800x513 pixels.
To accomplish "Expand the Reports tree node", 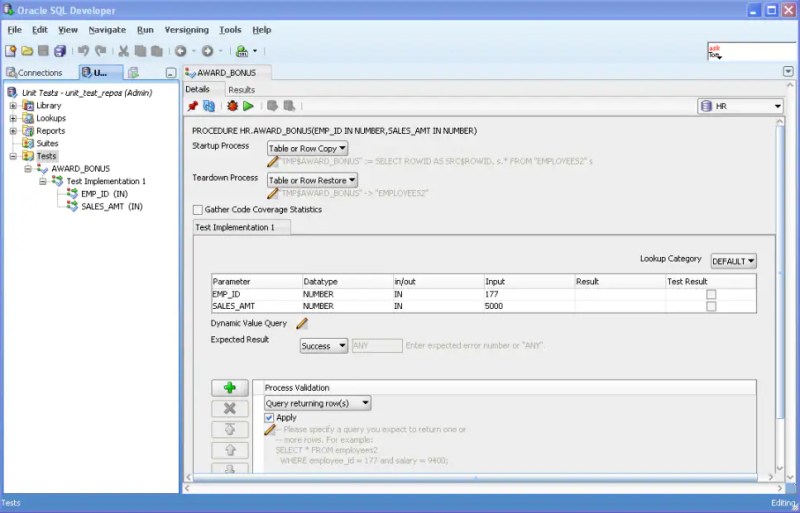I will coord(13,131).
